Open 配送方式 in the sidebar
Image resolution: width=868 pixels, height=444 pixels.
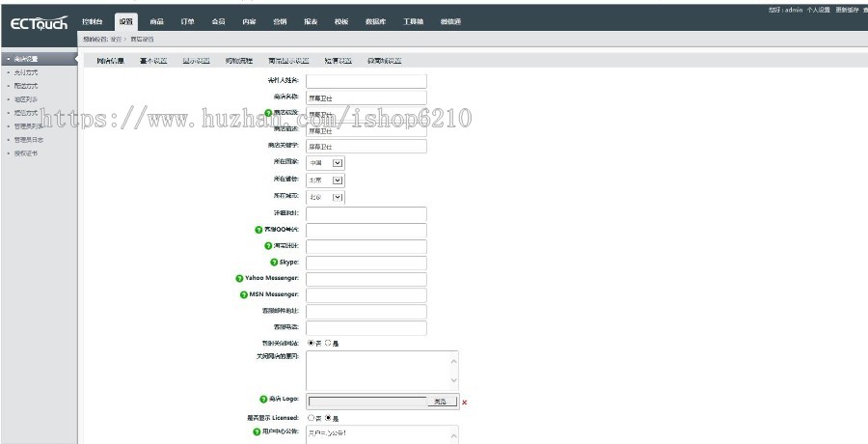(26, 86)
